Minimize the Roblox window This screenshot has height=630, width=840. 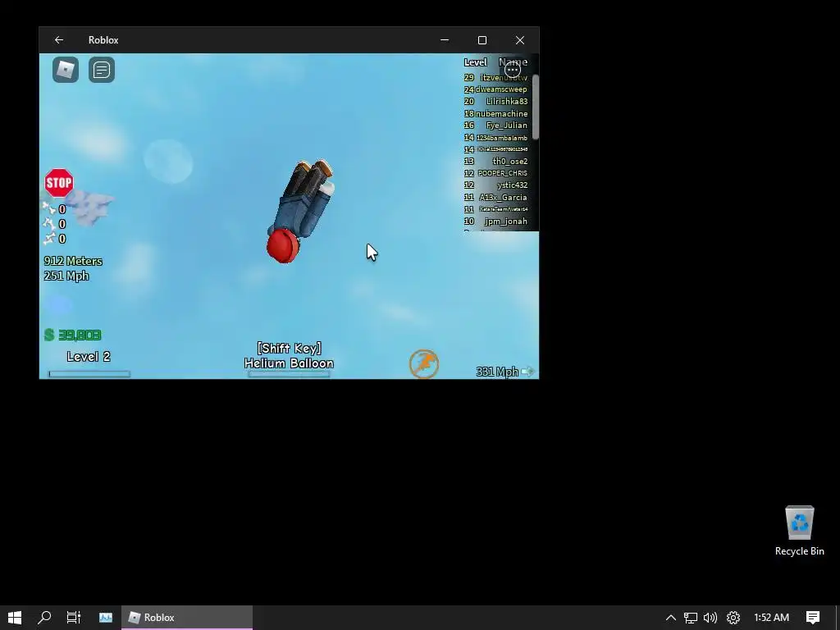tap(445, 40)
